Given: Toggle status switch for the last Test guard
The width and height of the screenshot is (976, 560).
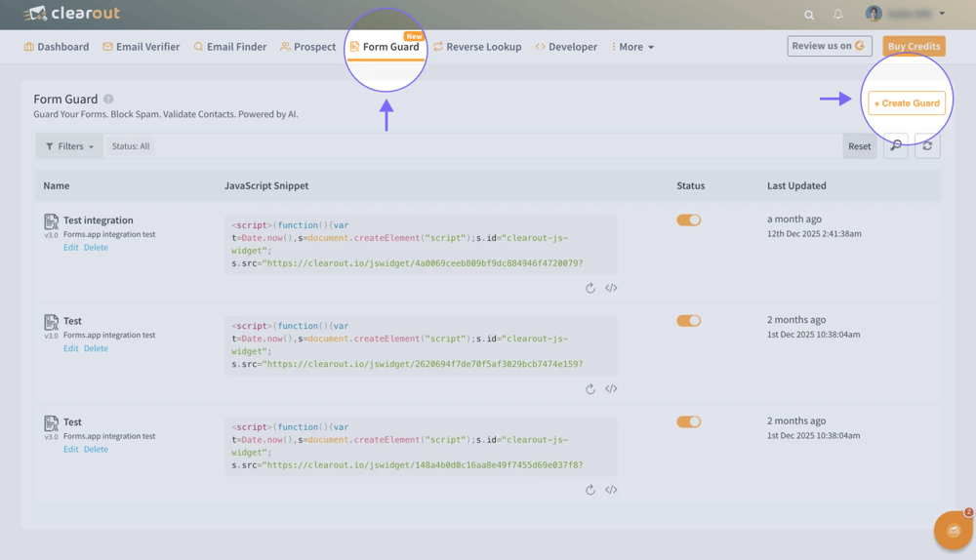Looking at the screenshot, I should 688,421.
